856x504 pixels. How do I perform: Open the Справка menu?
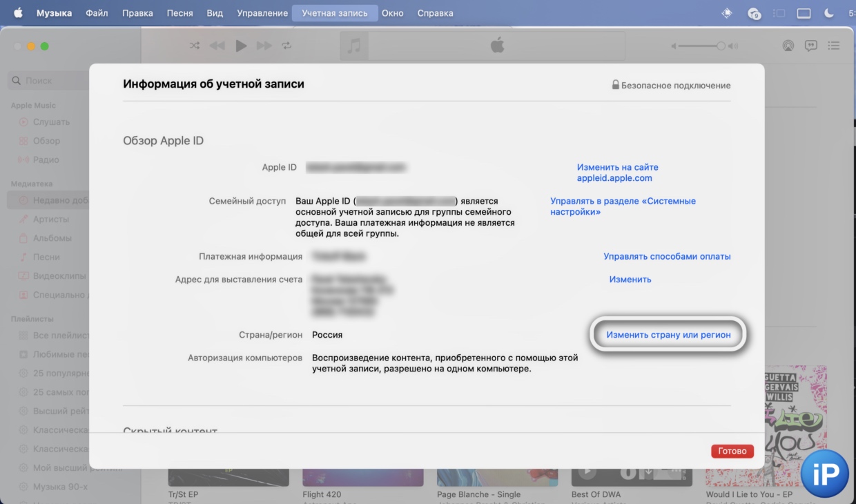[436, 13]
